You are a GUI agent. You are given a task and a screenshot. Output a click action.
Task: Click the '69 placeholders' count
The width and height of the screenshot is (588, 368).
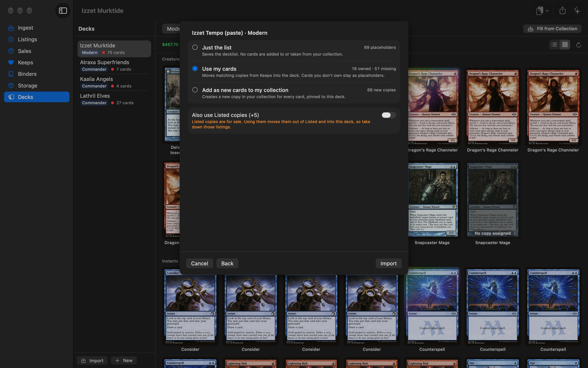point(380,47)
